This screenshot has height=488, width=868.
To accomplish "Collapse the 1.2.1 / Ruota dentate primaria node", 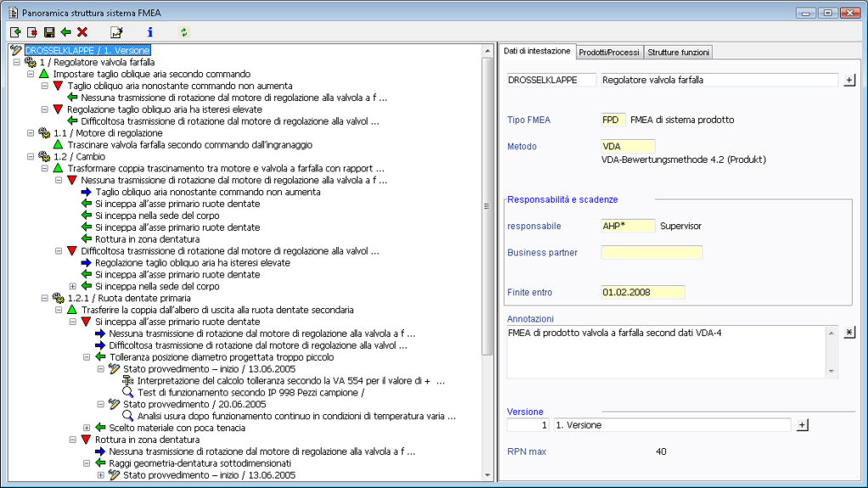I will (x=45, y=298).
